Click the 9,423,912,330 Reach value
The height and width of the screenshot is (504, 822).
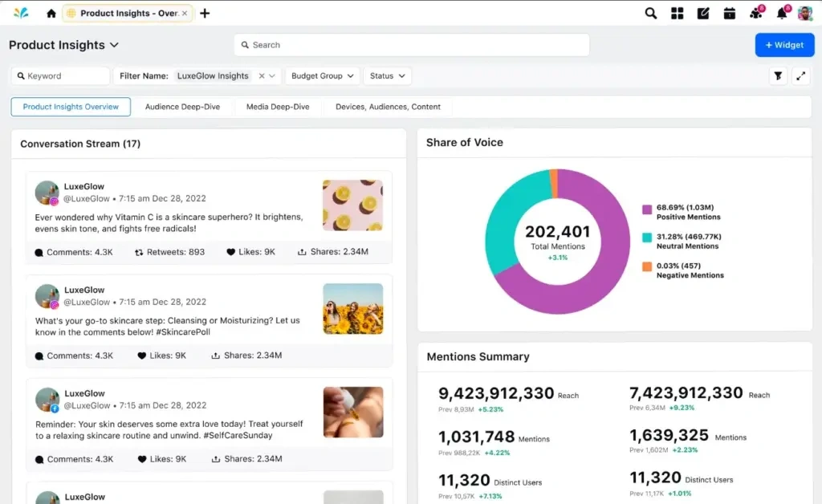coord(496,393)
